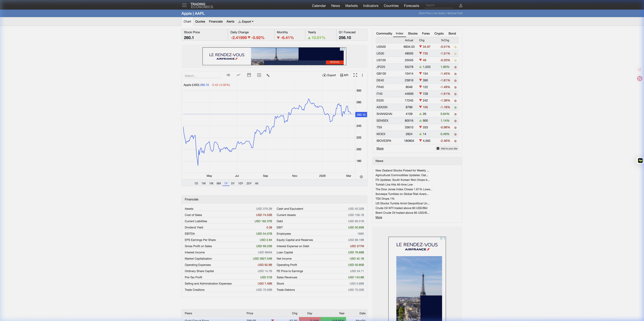Select the line chart type icon
Image resolution: width=644 pixels, height=321 pixels.
(x=239, y=75)
